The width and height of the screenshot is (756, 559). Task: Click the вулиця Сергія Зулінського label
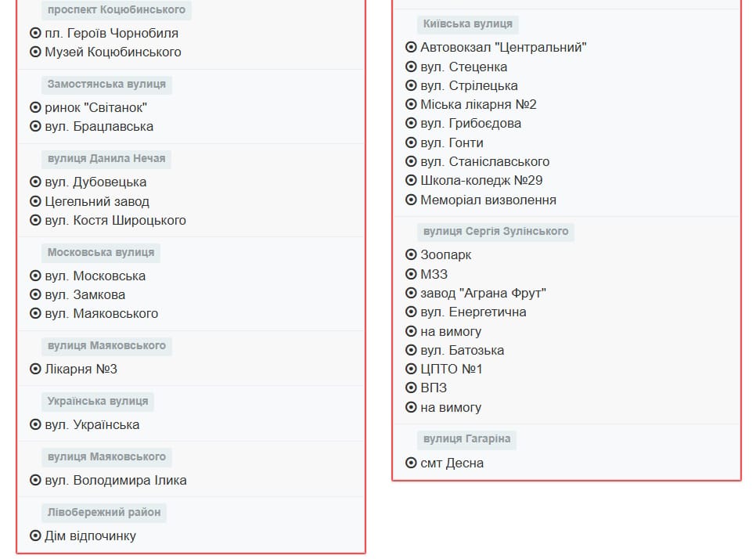497,232
